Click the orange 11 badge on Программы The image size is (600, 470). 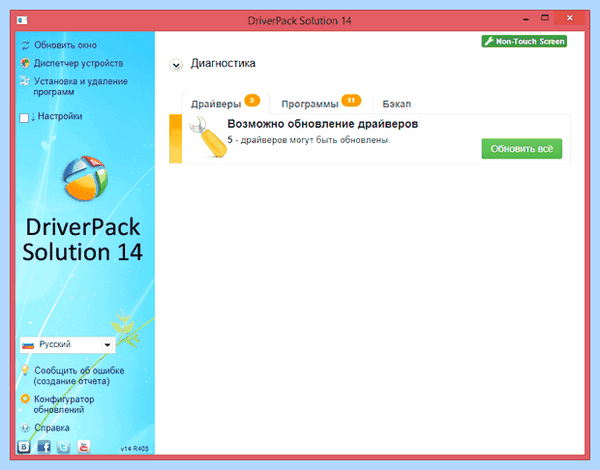click(x=351, y=100)
